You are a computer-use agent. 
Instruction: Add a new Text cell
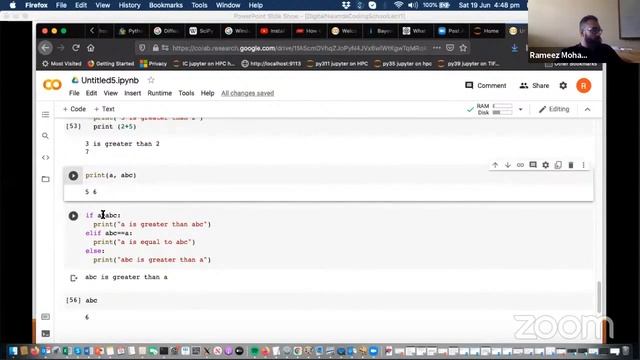[x=104, y=109]
